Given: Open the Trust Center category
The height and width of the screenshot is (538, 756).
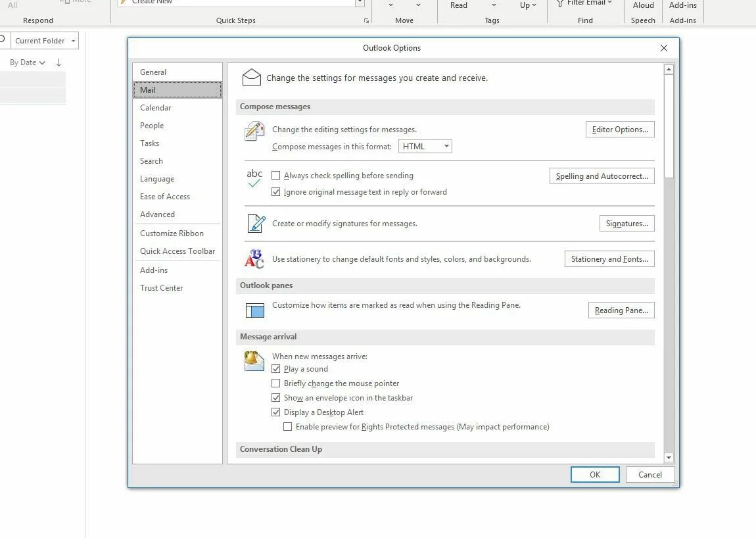Looking at the screenshot, I should pyautogui.click(x=177, y=289).
